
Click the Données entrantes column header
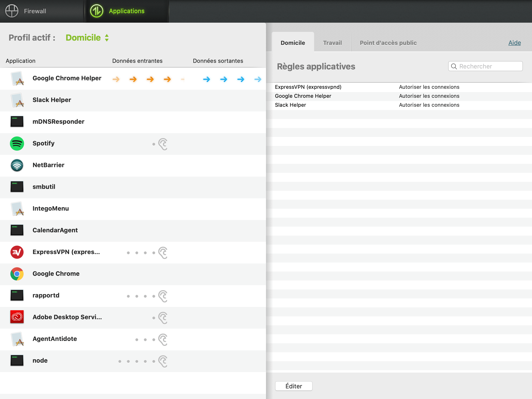[x=137, y=61]
